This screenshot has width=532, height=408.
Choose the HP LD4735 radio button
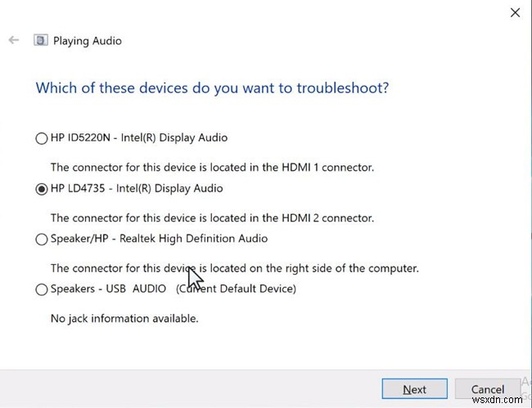click(x=42, y=189)
